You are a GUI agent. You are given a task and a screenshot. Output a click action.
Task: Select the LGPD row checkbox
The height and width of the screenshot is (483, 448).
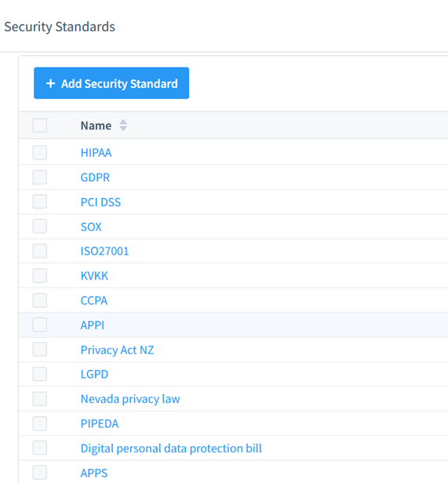(40, 374)
